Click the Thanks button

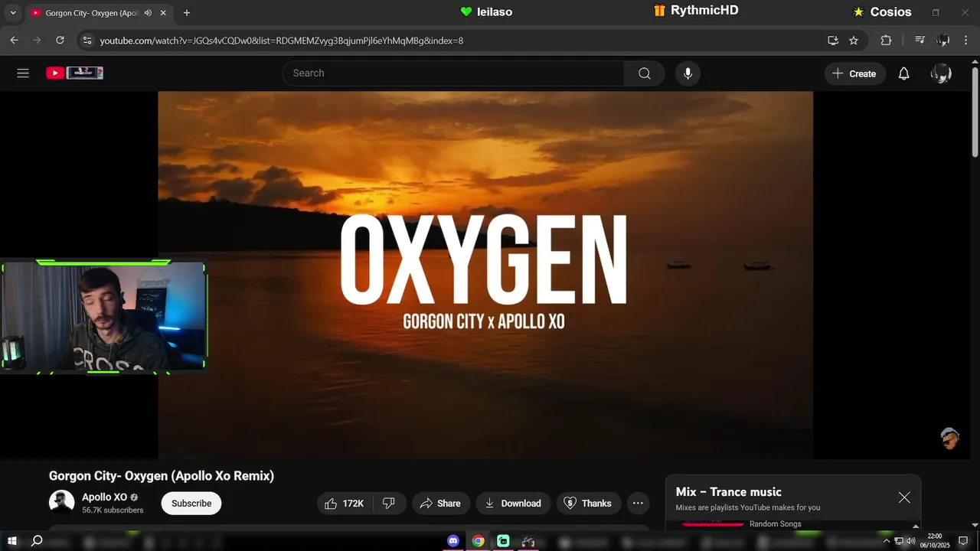pos(588,504)
